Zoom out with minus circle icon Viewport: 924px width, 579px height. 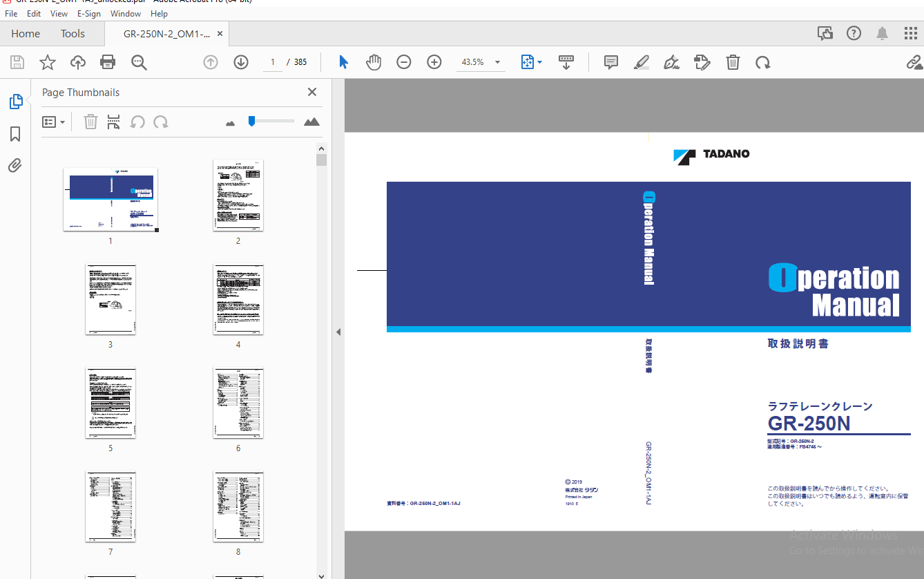(x=404, y=62)
